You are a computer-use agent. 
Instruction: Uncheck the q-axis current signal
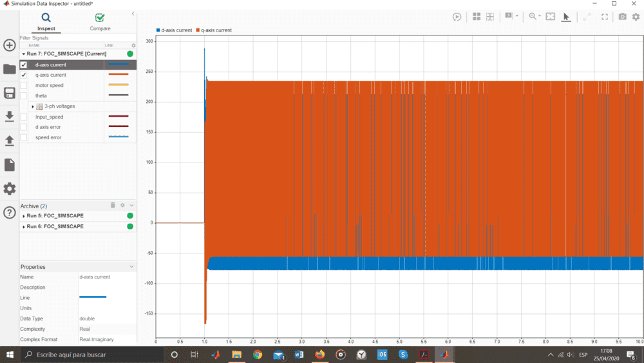tap(24, 75)
